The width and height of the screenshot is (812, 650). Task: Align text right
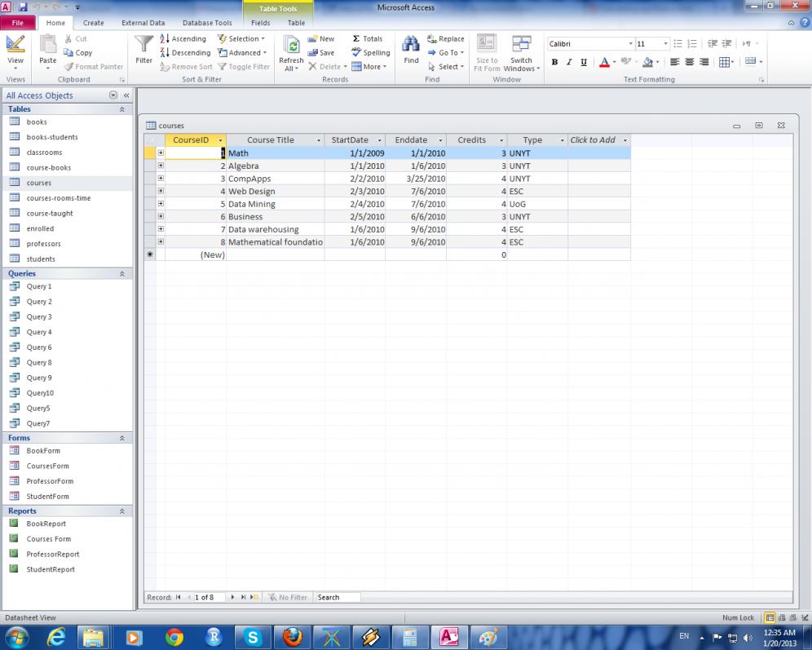tap(704, 62)
